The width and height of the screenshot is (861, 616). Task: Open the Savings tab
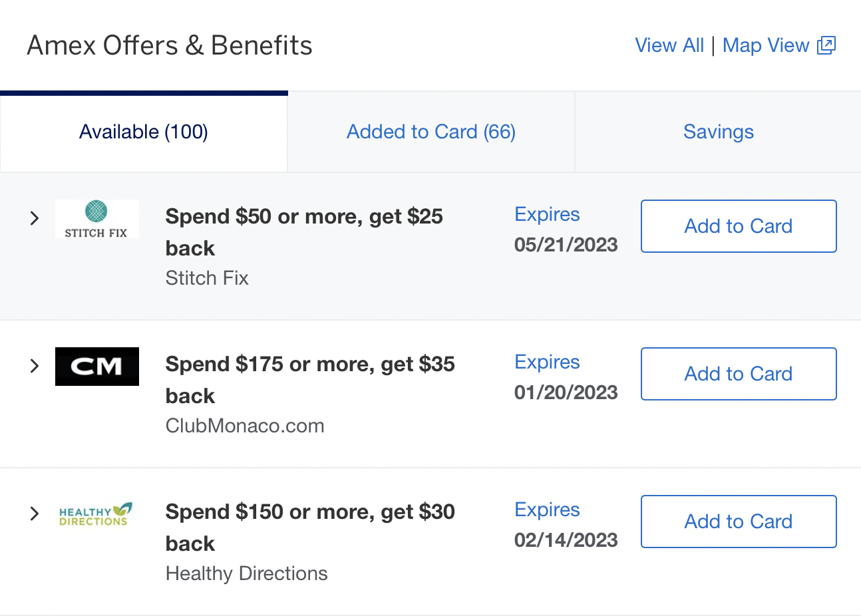718,132
